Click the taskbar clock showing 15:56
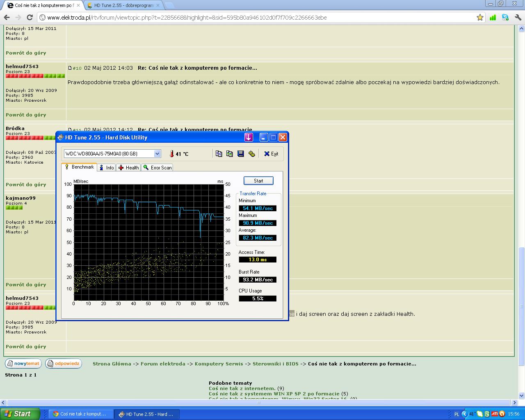This screenshot has width=525, height=420. coord(514,414)
